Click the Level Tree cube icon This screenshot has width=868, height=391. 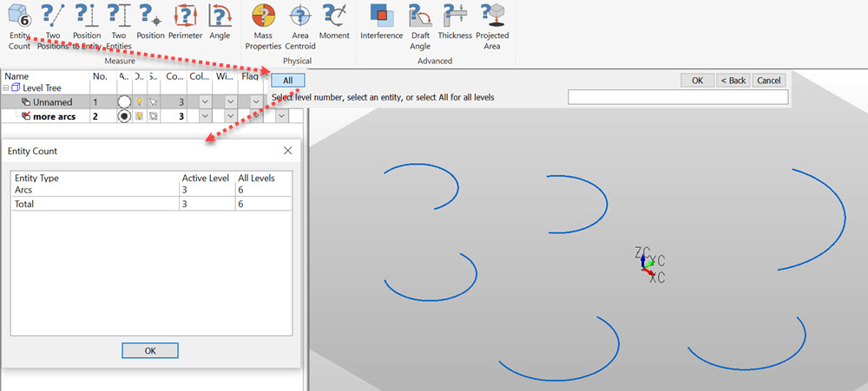tap(16, 88)
